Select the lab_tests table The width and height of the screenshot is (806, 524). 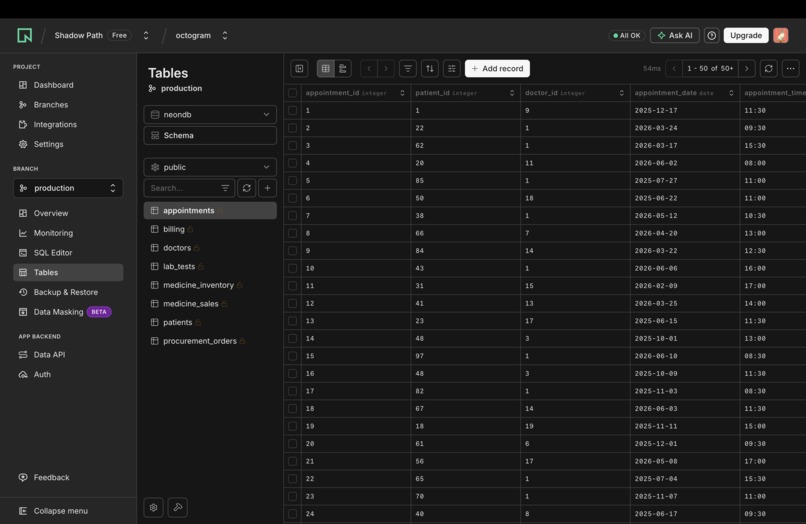210,266
